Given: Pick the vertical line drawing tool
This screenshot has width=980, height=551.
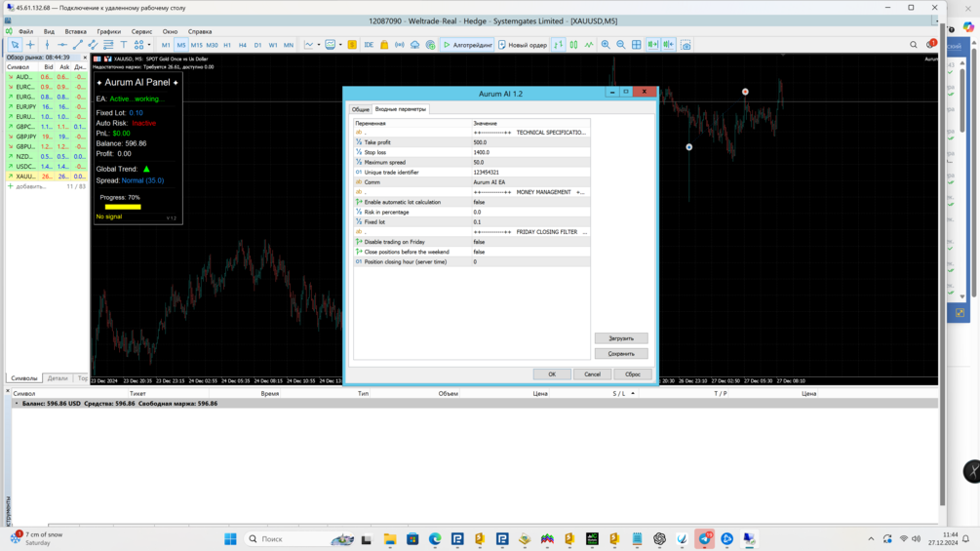Looking at the screenshot, I should click(47, 45).
